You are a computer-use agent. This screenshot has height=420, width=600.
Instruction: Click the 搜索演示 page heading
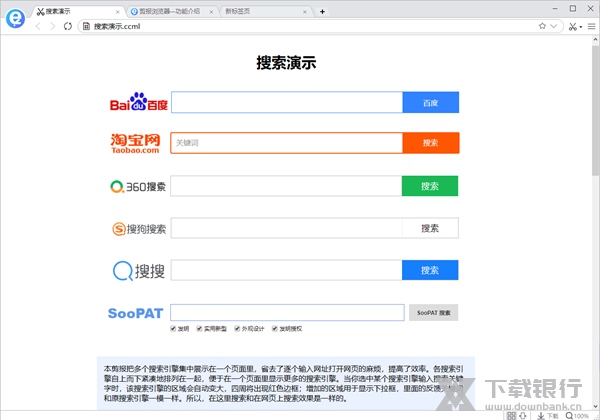coord(286,63)
